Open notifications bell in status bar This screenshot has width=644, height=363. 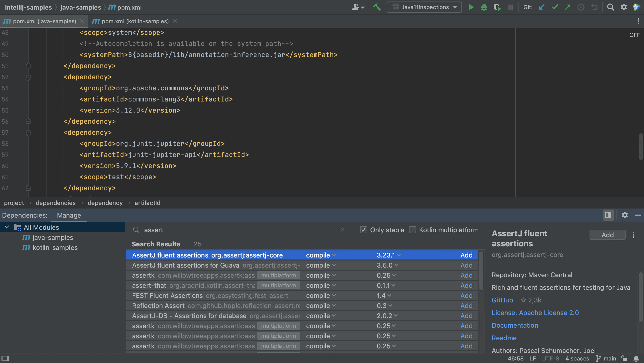[636, 358]
